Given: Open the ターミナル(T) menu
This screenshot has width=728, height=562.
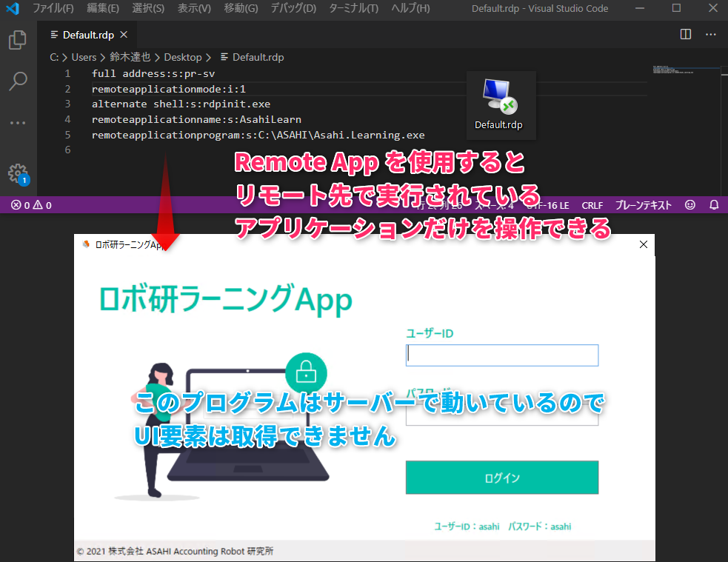Looking at the screenshot, I should pyautogui.click(x=354, y=8).
